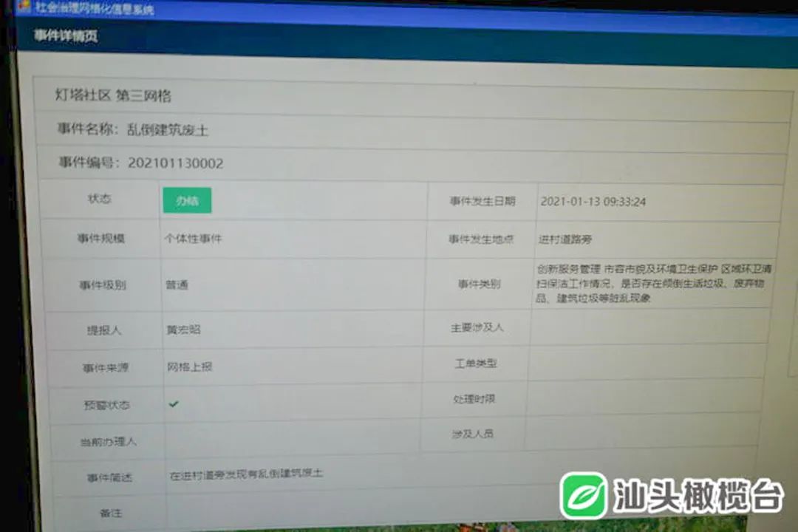
Task: Click the green 办结 status button
Action: (x=187, y=200)
